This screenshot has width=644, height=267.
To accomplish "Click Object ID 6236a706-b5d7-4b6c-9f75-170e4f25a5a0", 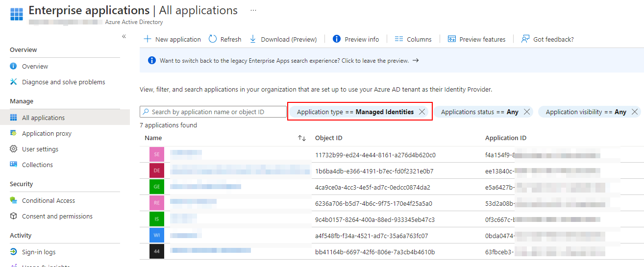I will (373, 203).
